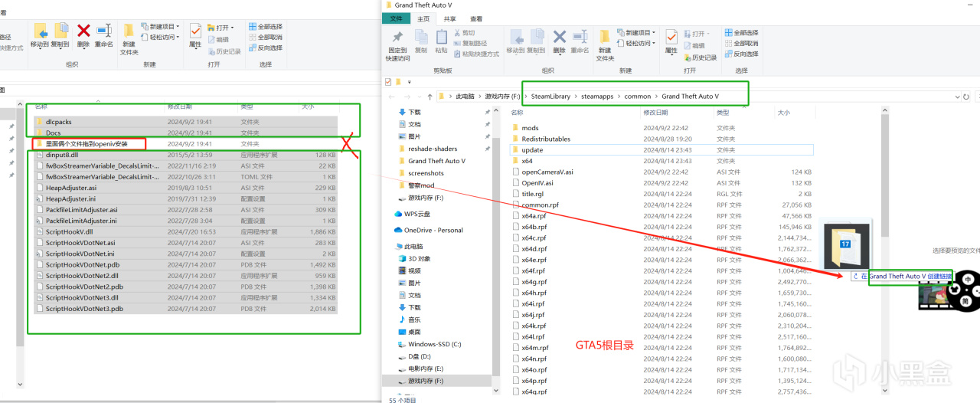The image size is (980, 403).
Task: Click 游戏内存 (F:) in address breadcrumb
Action: pyautogui.click(x=501, y=97)
